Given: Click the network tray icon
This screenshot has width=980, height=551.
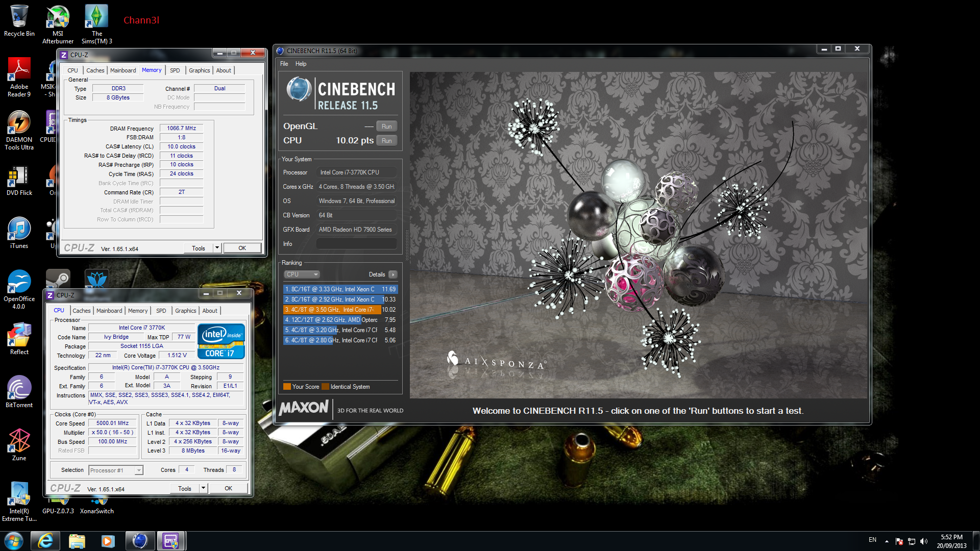Looking at the screenshot, I should tap(911, 541).
